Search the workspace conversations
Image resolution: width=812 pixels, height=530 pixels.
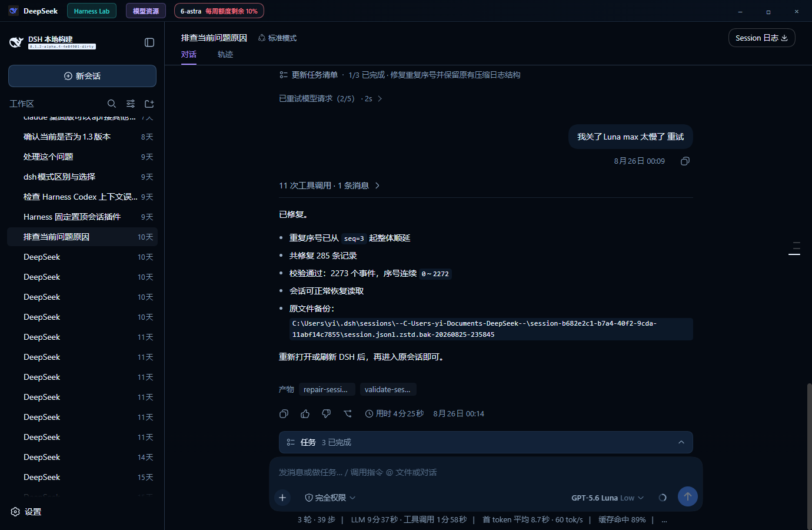tap(112, 104)
